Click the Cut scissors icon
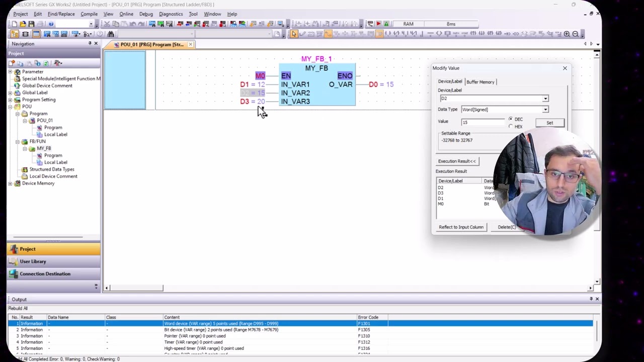 107,24
